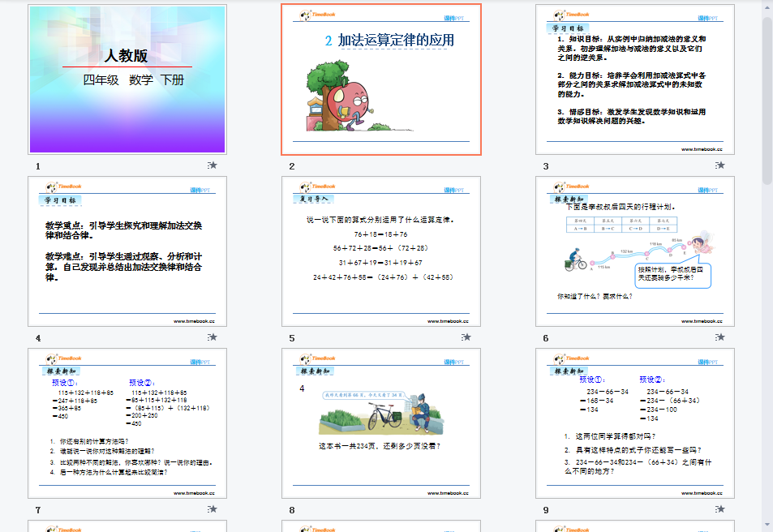
Task: Select slide 6 with 李叔叔 cycling plan
Action: click(635, 251)
